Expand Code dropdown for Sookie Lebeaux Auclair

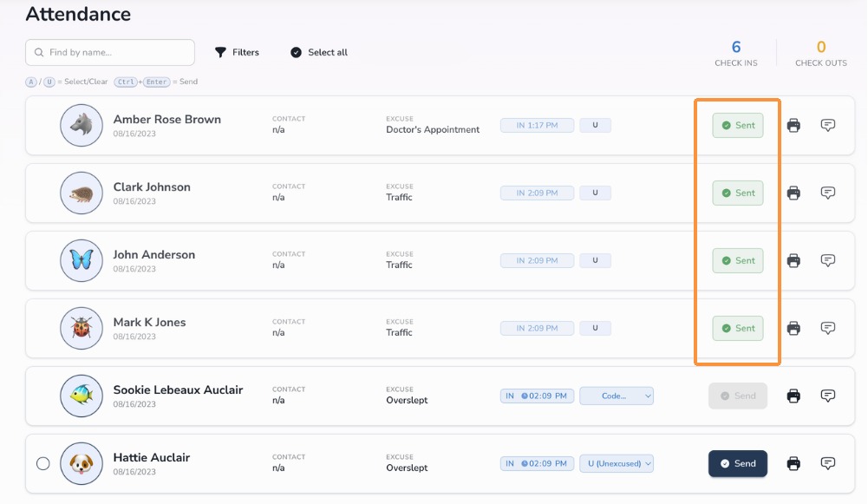point(617,396)
